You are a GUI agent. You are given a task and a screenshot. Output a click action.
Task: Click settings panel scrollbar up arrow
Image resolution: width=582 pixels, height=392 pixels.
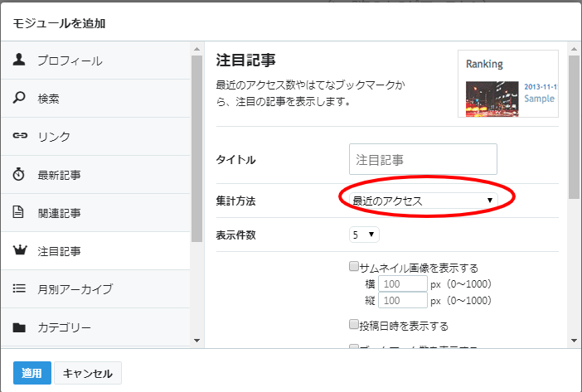574,49
